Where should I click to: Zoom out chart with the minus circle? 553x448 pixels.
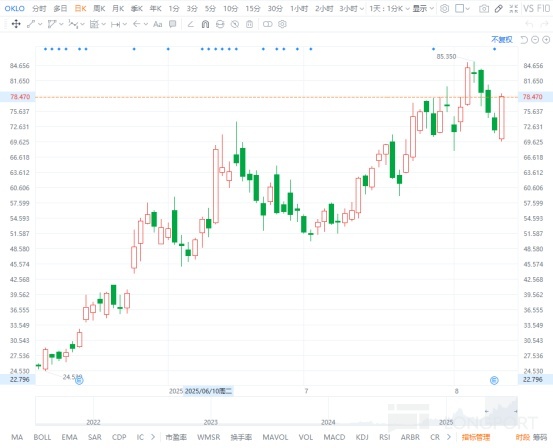[x=535, y=40]
